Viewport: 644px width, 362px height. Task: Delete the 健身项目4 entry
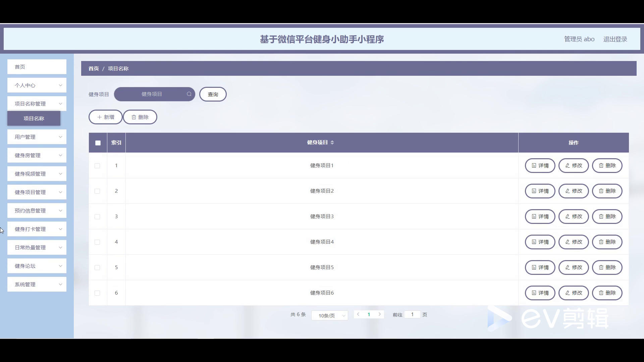tap(607, 242)
